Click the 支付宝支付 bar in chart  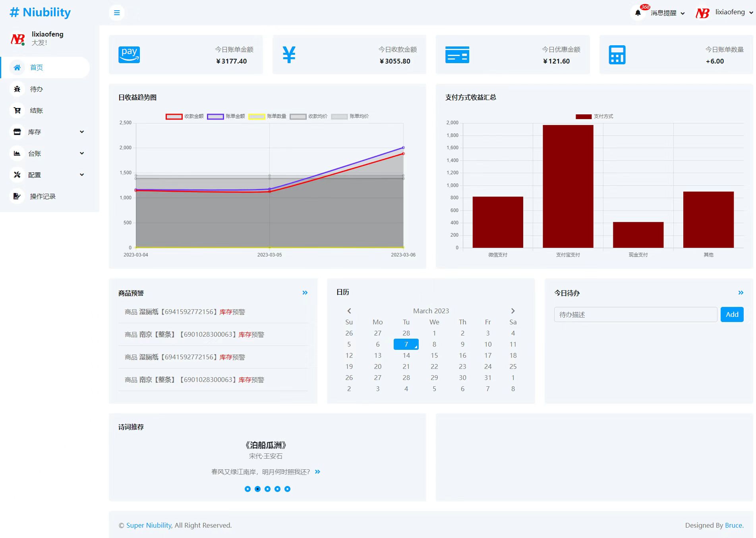(x=568, y=186)
